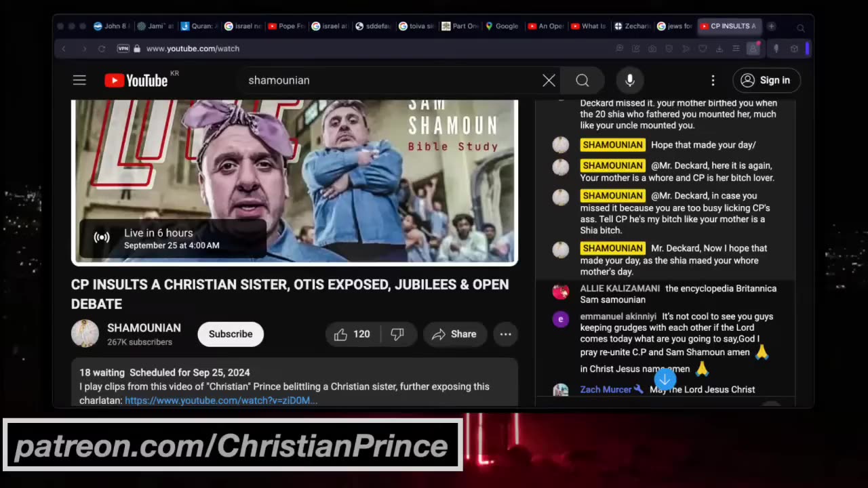The height and width of the screenshot is (488, 868).
Task: Switch to the Quran browser tab
Action: 199,26
